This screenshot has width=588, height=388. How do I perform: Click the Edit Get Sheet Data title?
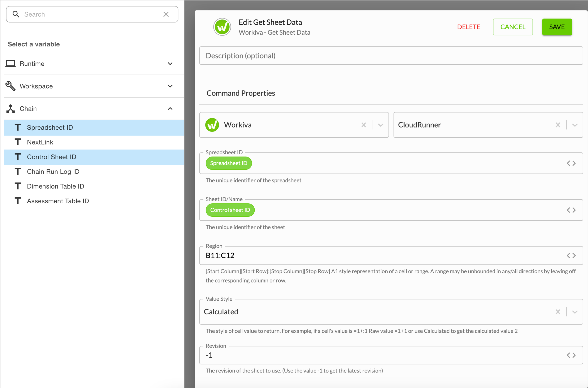pos(270,22)
